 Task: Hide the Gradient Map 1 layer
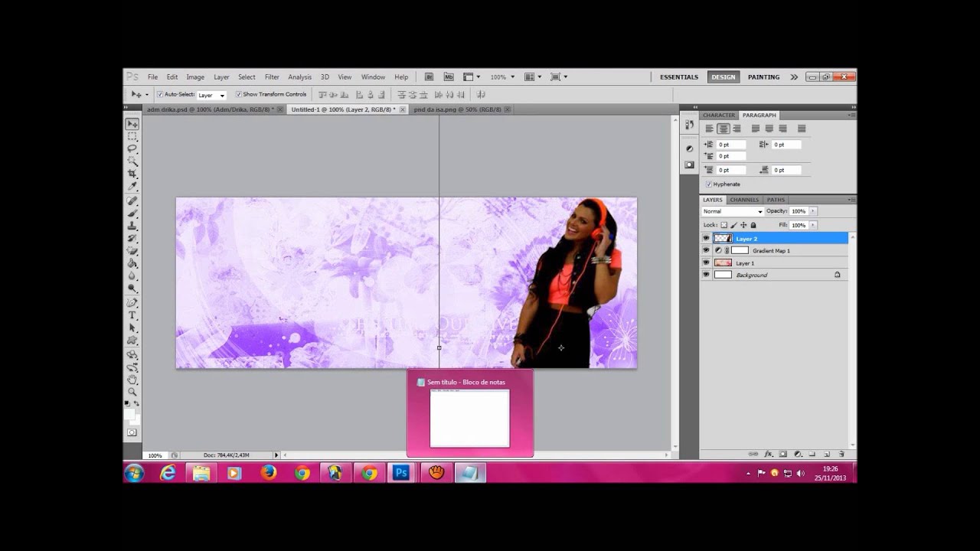pyautogui.click(x=706, y=250)
